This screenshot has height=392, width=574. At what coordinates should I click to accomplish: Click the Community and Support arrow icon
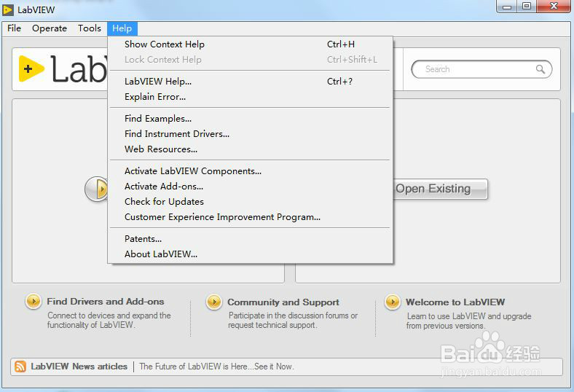click(x=214, y=302)
